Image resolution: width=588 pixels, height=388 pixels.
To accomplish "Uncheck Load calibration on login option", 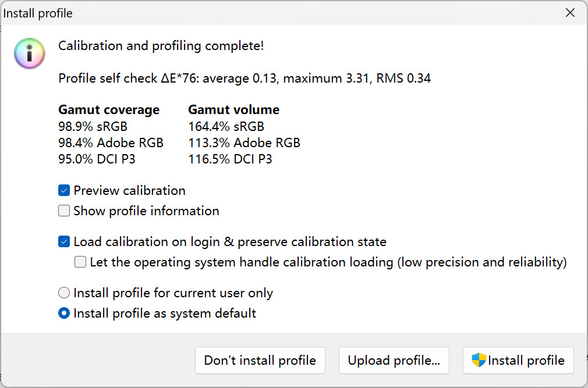I will tap(64, 241).
